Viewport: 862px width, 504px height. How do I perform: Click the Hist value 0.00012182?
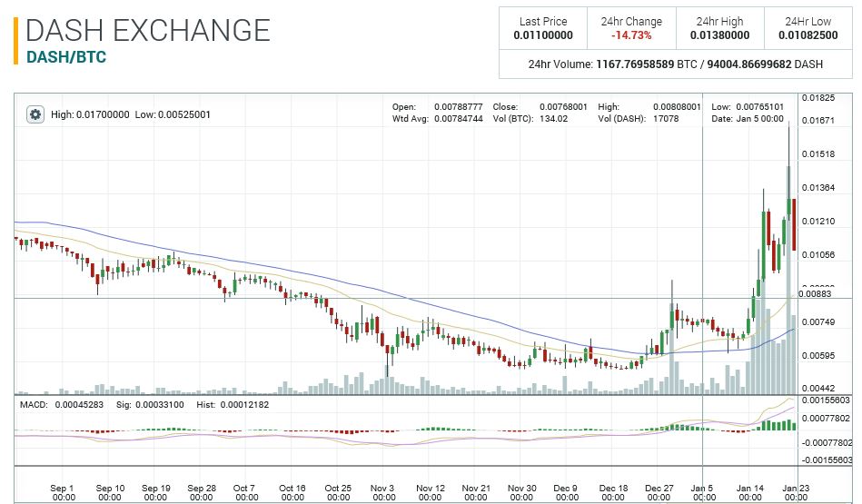pyautogui.click(x=244, y=404)
